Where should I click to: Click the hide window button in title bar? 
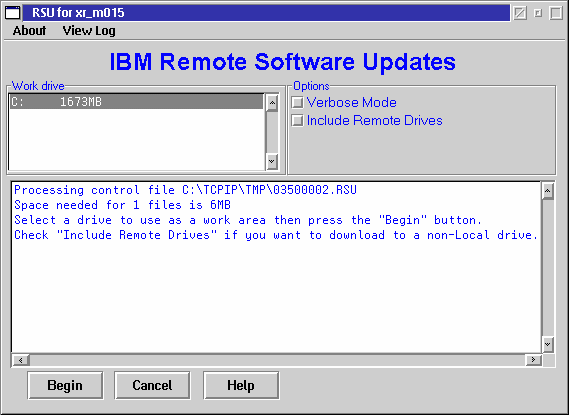(x=520, y=13)
